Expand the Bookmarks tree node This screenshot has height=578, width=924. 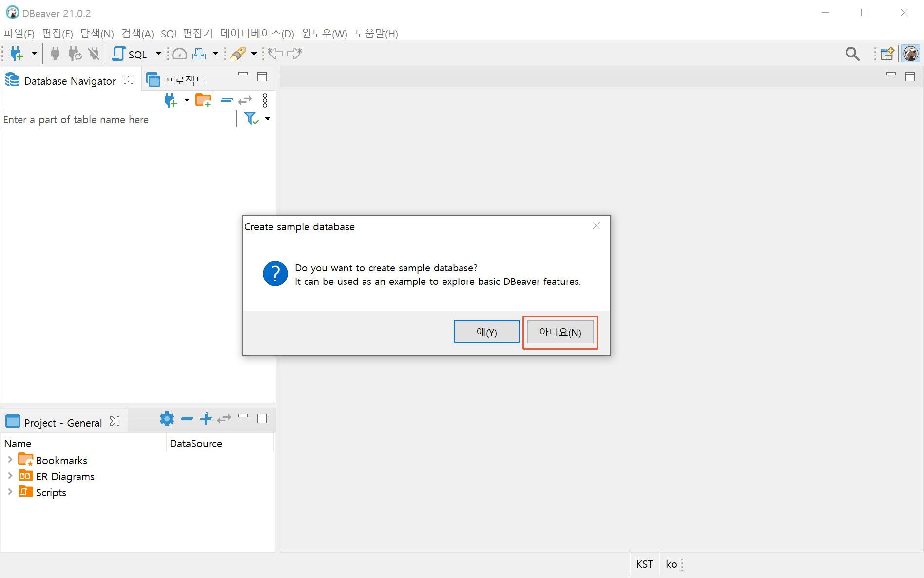(x=10, y=460)
